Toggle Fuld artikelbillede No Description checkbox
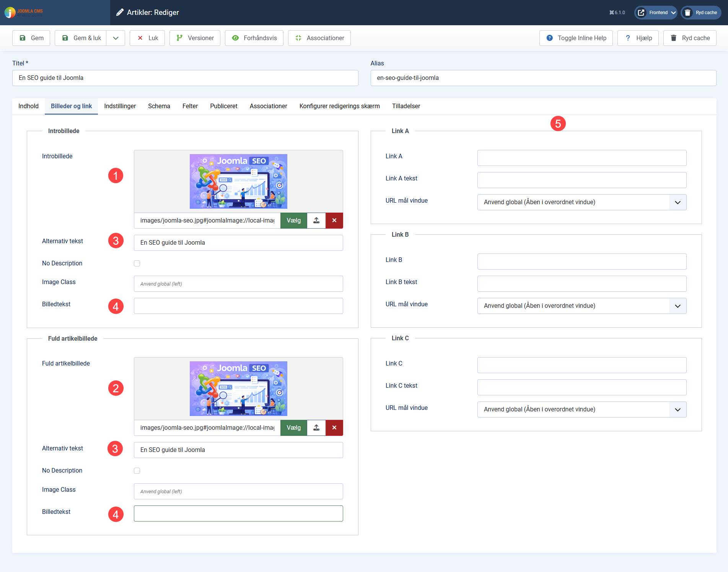The width and height of the screenshot is (728, 572). coord(137,471)
